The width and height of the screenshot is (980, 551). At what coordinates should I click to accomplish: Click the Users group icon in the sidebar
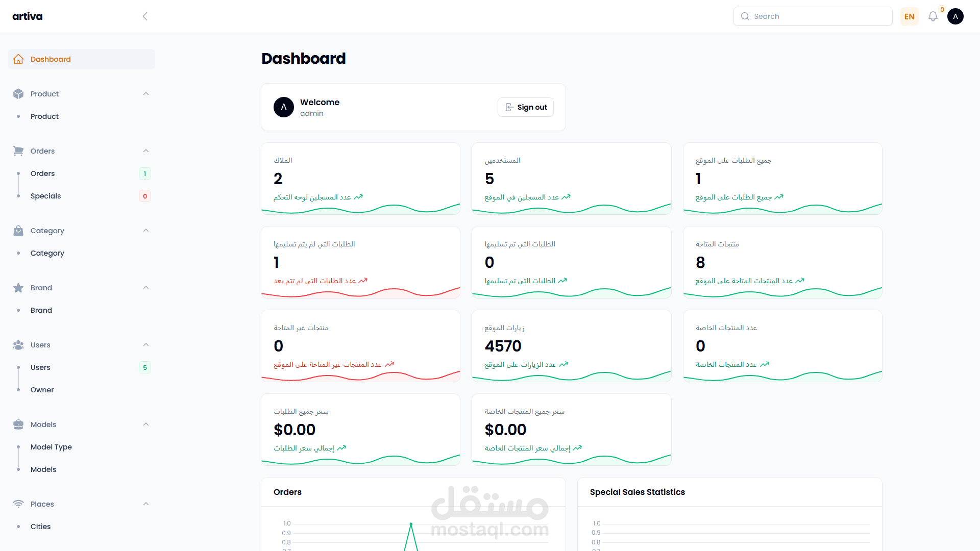(x=18, y=345)
